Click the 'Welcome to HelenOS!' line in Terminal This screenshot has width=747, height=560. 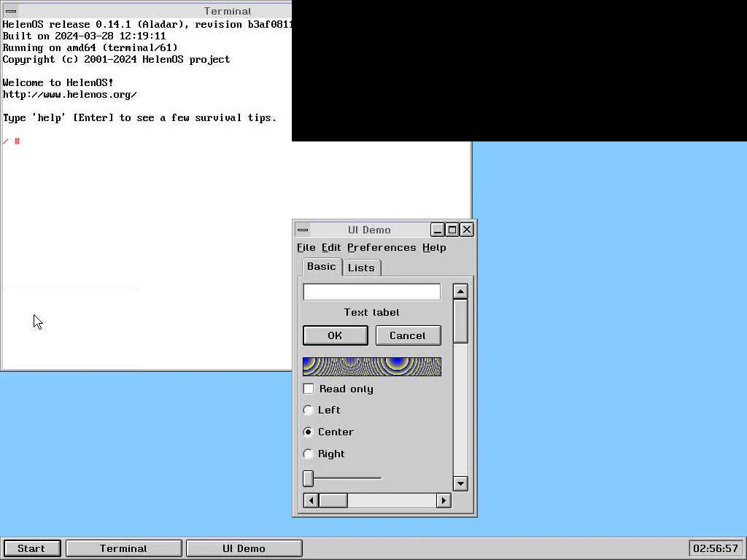(x=58, y=82)
